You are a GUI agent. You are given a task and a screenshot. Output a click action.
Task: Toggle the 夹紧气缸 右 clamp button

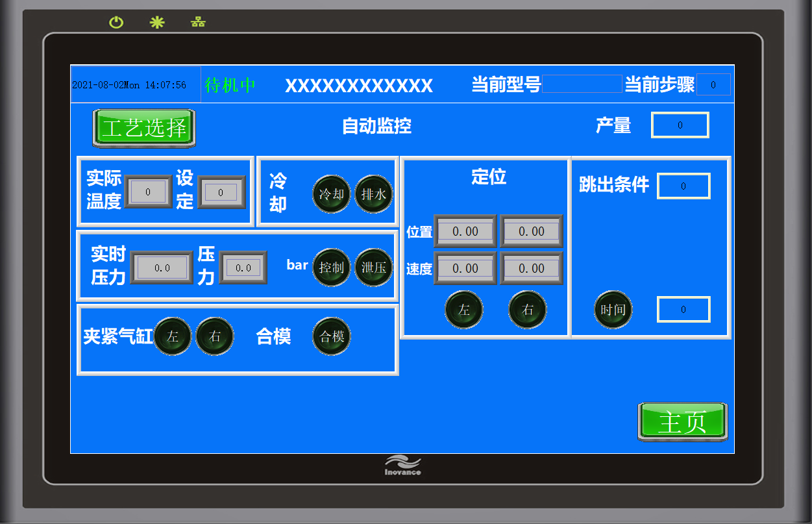pos(215,336)
